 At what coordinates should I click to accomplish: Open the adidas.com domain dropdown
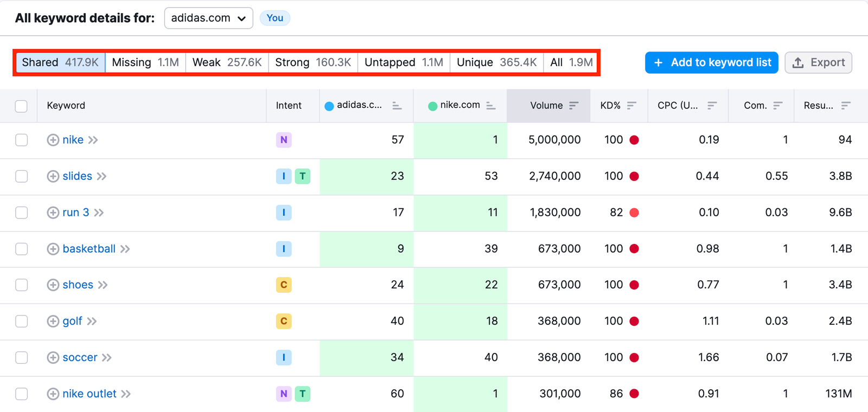208,18
